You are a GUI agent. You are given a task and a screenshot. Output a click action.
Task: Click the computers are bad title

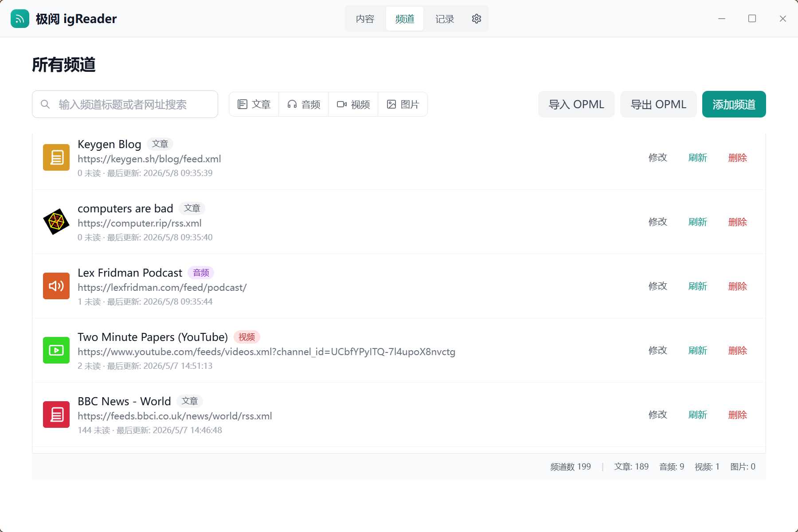[x=125, y=209]
